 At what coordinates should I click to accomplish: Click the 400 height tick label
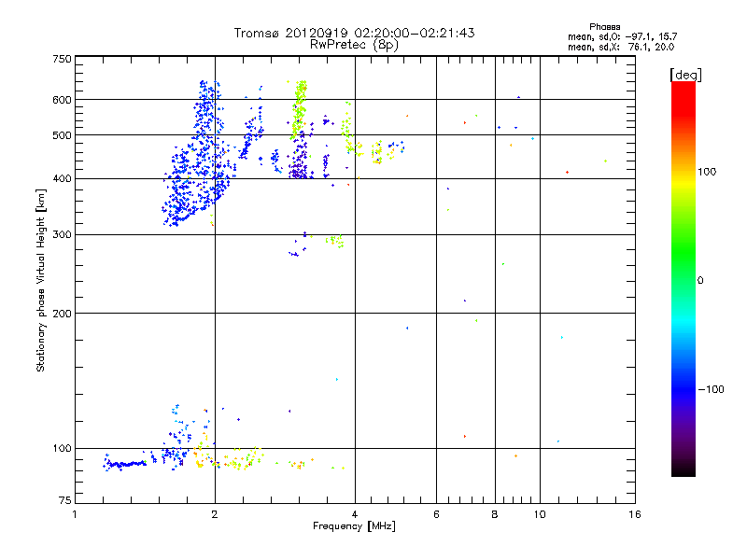click(63, 179)
